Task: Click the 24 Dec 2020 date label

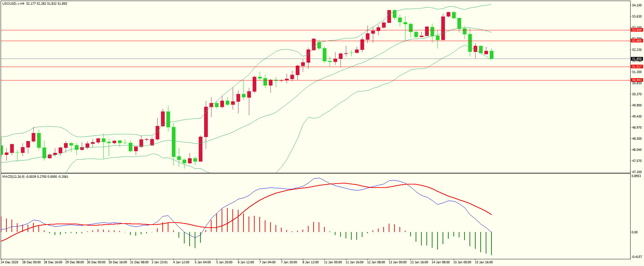Action: [10, 262]
